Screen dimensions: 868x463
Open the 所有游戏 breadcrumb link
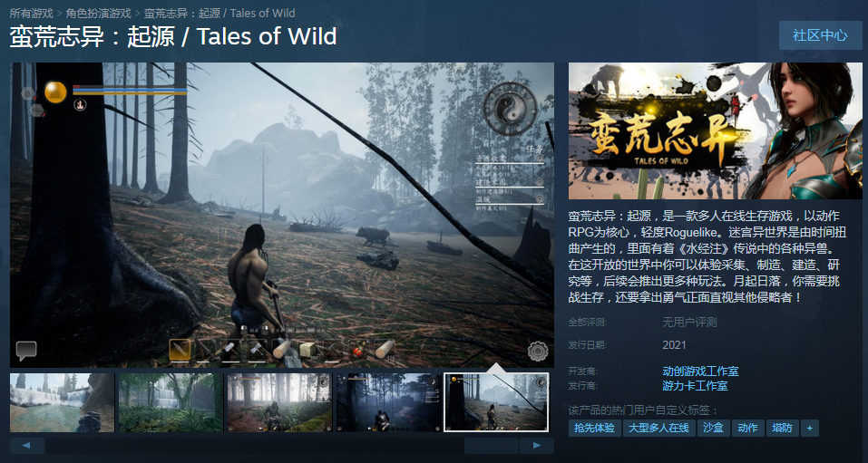[x=31, y=13]
